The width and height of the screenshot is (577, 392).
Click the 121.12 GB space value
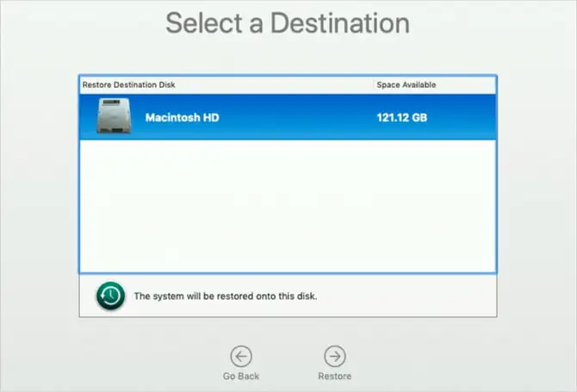pyautogui.click(x=402, y=117)
